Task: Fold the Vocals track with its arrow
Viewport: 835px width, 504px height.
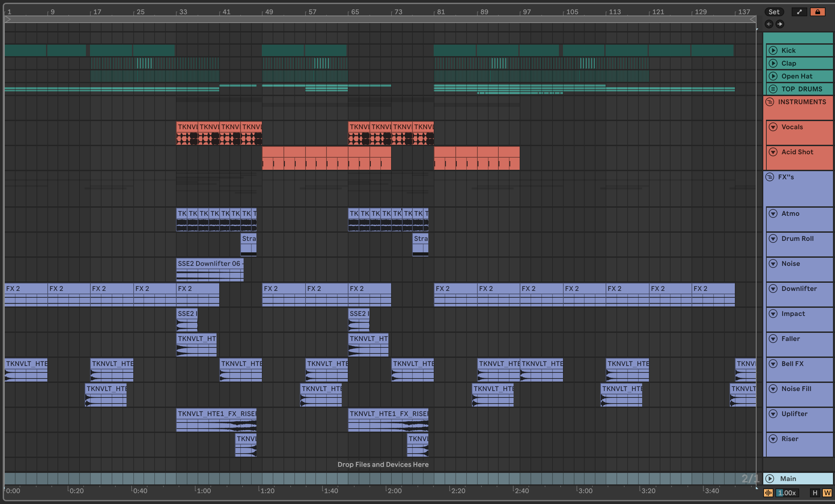Action: tap(773, 127)
